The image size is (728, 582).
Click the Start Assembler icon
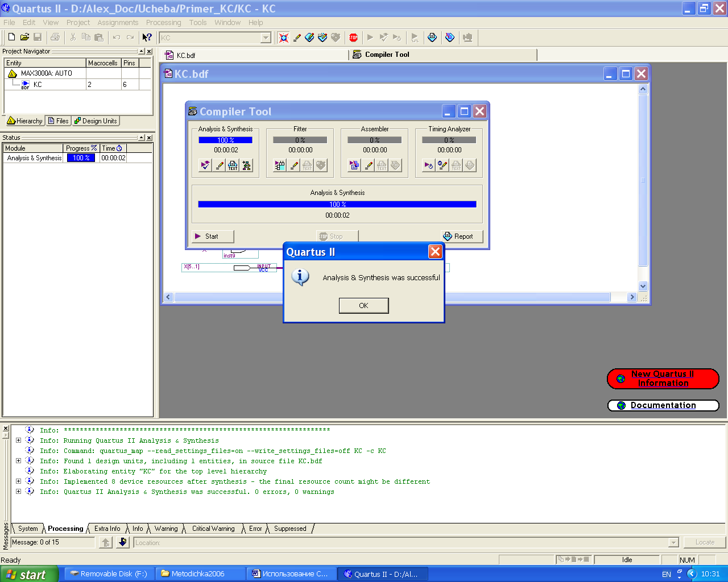pos(354,165)
